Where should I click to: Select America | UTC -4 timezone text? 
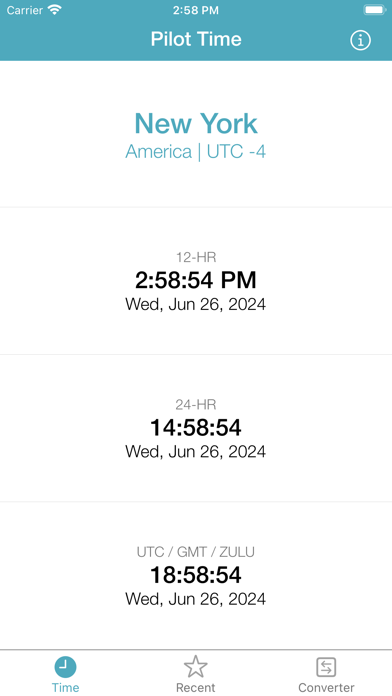[x=196, y=152]
